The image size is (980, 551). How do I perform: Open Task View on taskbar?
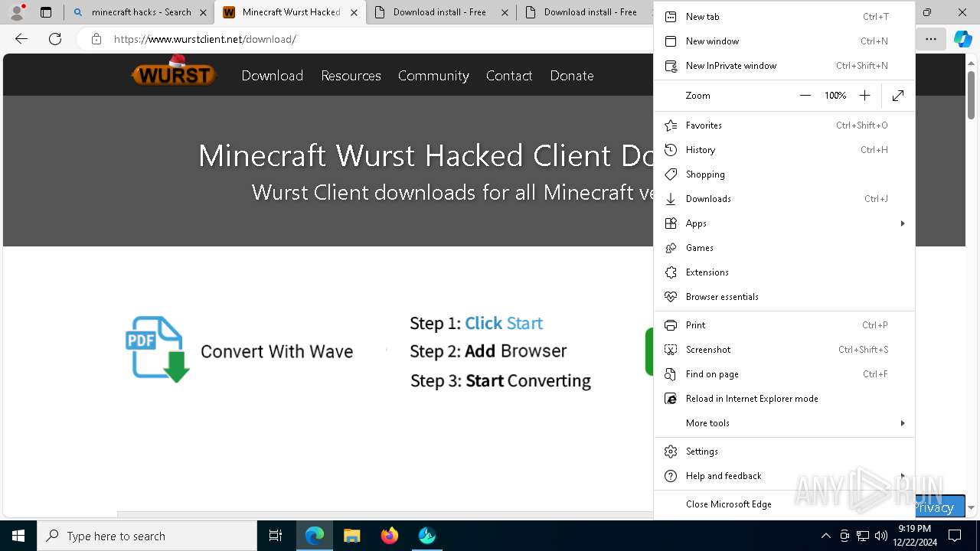[276, 536]
